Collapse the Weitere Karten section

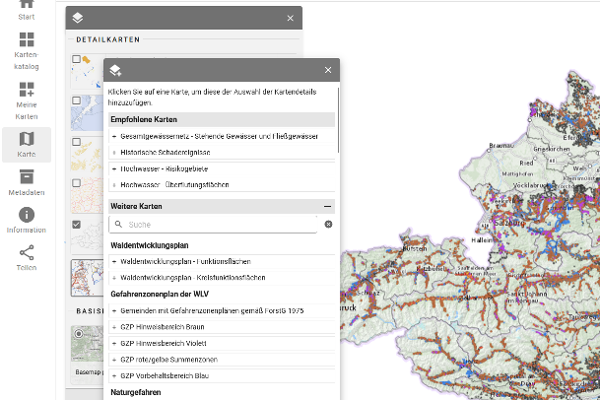[328, 206]
